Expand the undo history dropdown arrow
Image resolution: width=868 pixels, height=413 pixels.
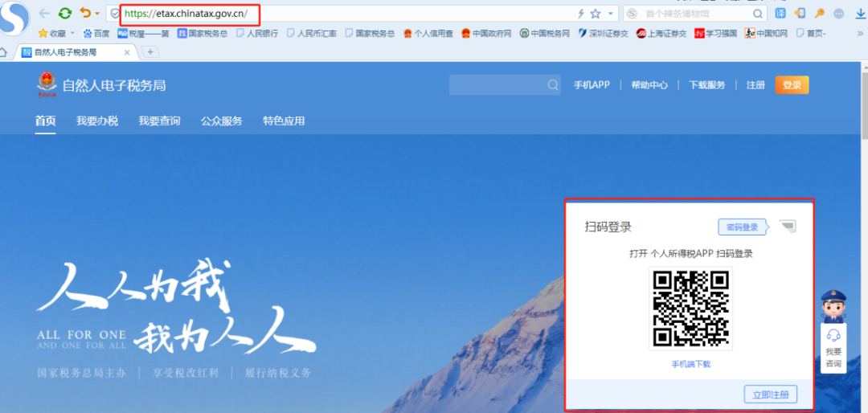click(97, 14)
